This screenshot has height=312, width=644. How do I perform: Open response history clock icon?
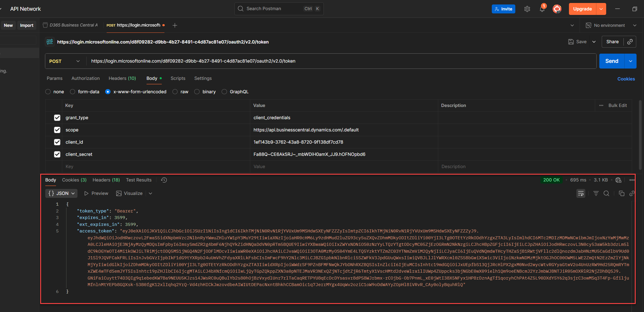(x=164, y=180)
